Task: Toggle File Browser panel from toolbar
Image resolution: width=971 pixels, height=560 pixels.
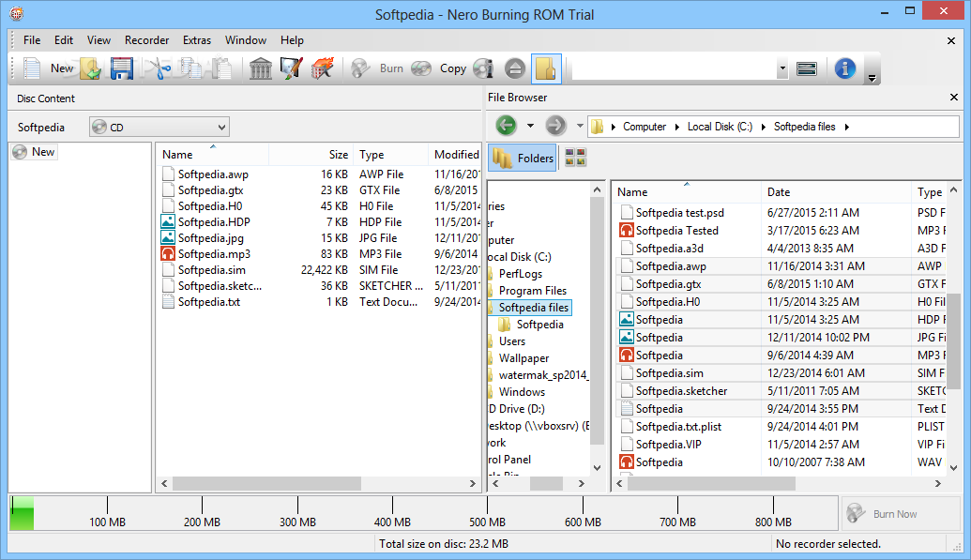Action: click(546, 68)
